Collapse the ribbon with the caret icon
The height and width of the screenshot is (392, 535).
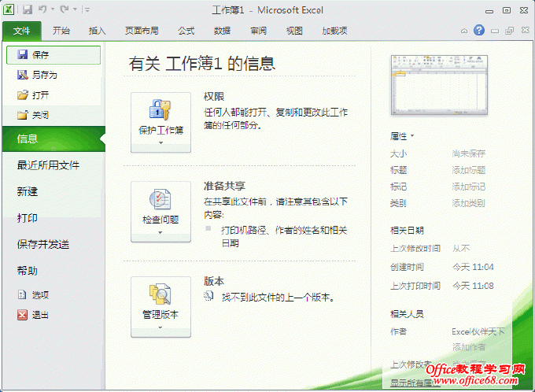pos(464,31)
